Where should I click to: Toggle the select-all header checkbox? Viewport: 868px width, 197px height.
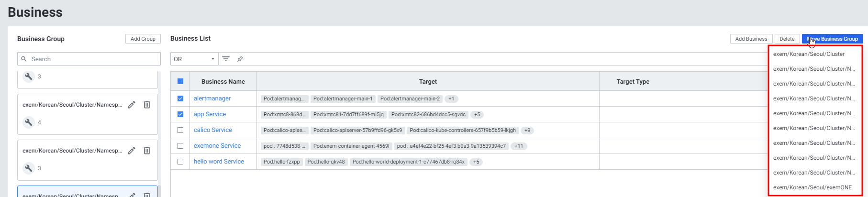pyautogui.click(x=180, y=81)
